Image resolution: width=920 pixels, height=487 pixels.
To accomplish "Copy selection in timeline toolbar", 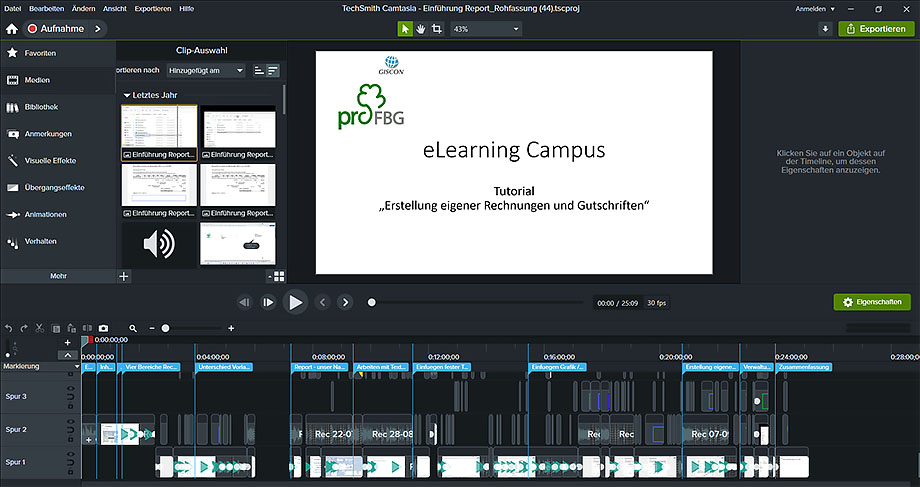I will click(56, 329).
